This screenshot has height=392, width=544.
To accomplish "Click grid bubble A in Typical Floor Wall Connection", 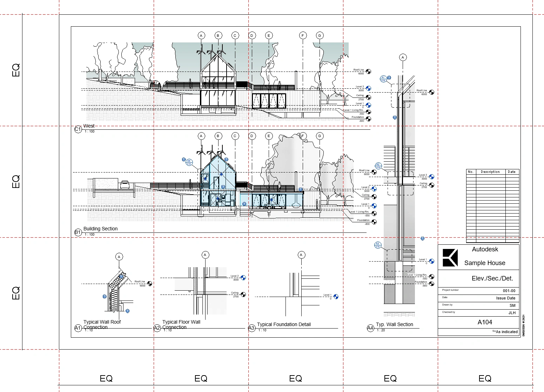I will tap(205, 255).
